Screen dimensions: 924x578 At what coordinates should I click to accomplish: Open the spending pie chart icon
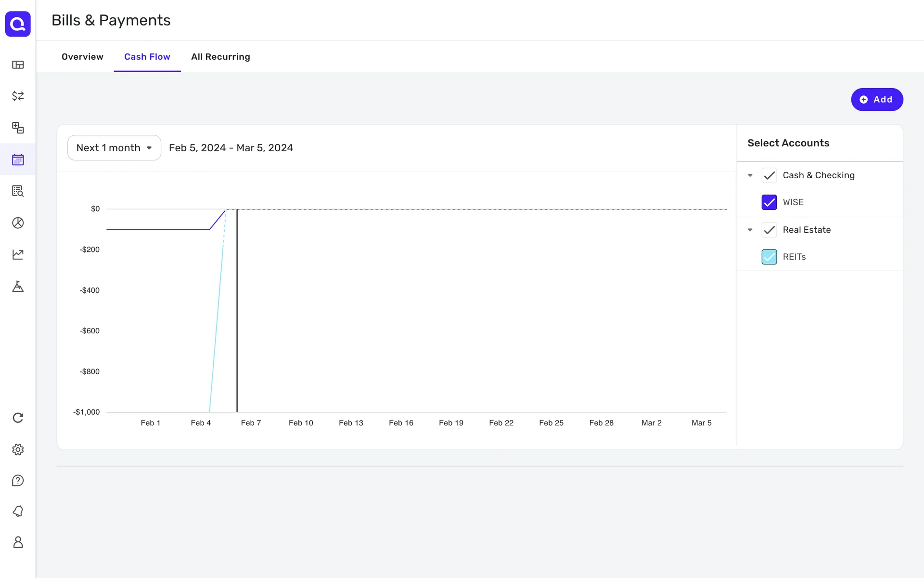click(18, 223)
